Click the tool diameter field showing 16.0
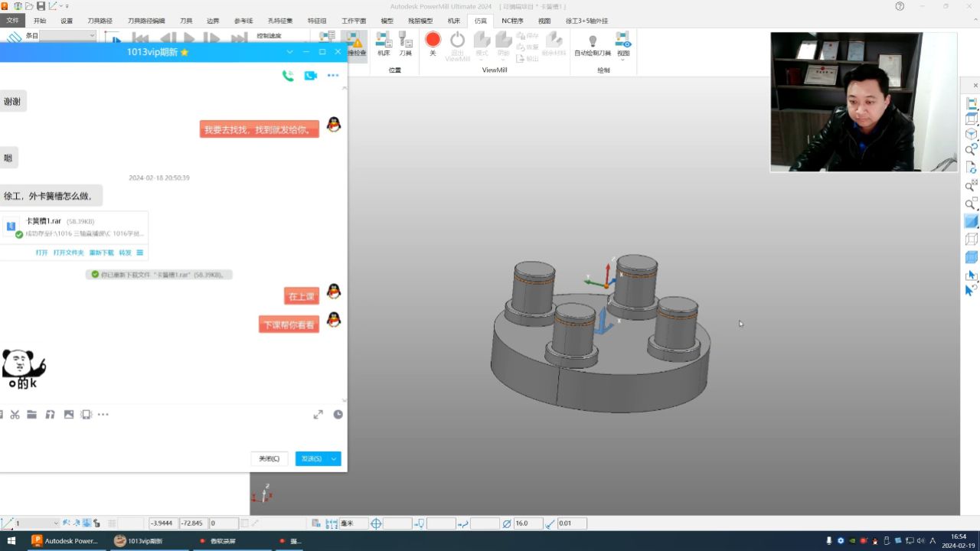The height and width of the screenshot is (551, 980). coord(528,523)
